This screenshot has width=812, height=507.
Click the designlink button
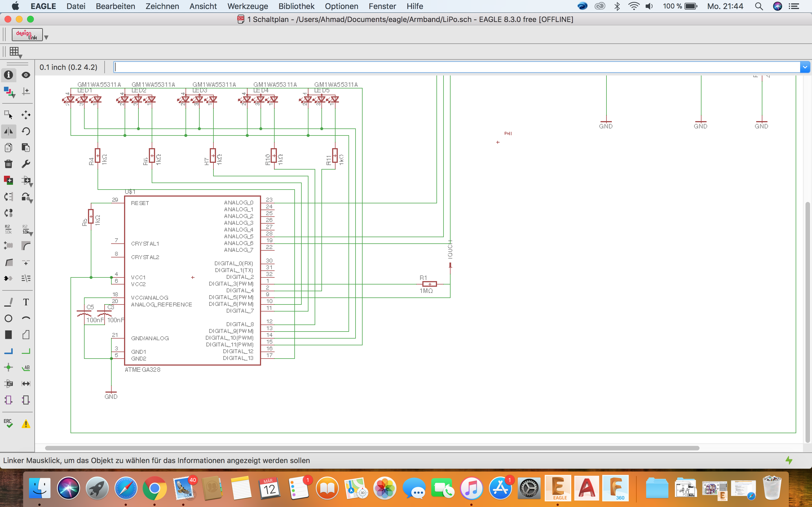point(27,35)
